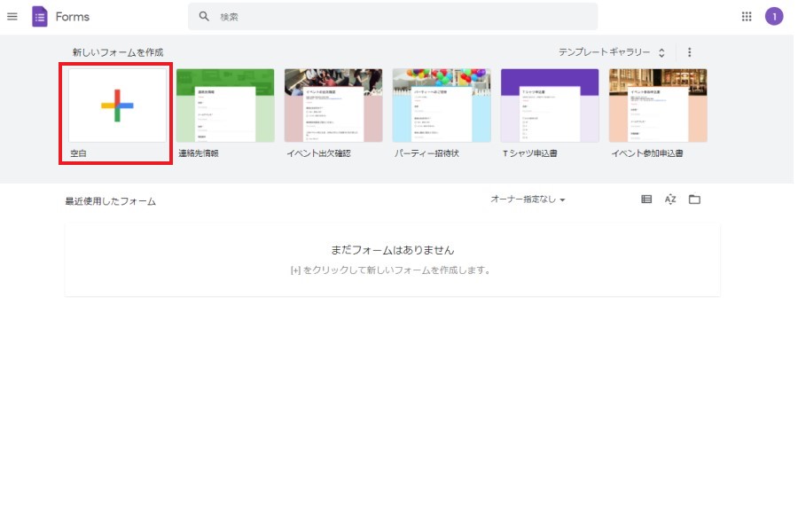798x532 pixels.
Task: Pick the Tシャツ申込書 purple template
Action: 550,106
